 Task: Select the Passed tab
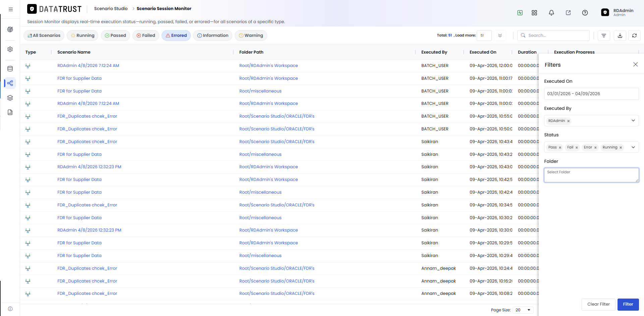pyautogui.click(x=115, y=36)
